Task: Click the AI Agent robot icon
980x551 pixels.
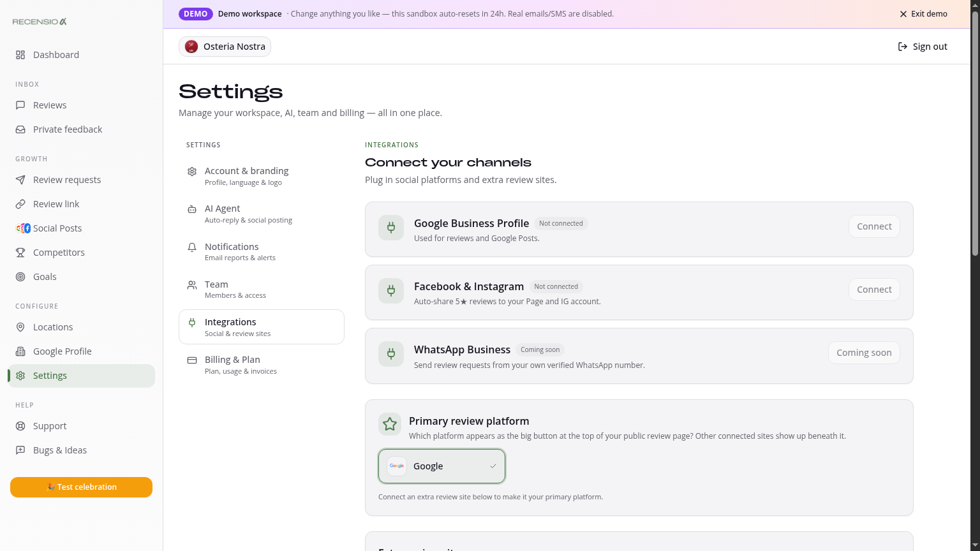Action: click(192, 209)
